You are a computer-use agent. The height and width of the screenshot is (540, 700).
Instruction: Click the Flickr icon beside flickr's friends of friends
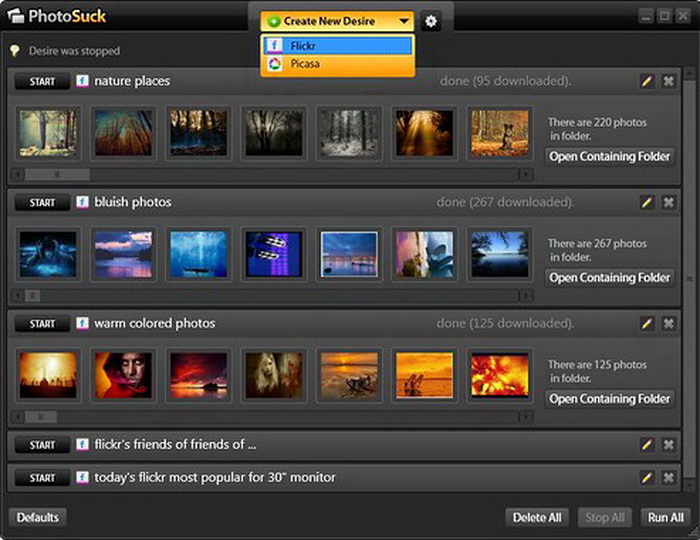82,444
